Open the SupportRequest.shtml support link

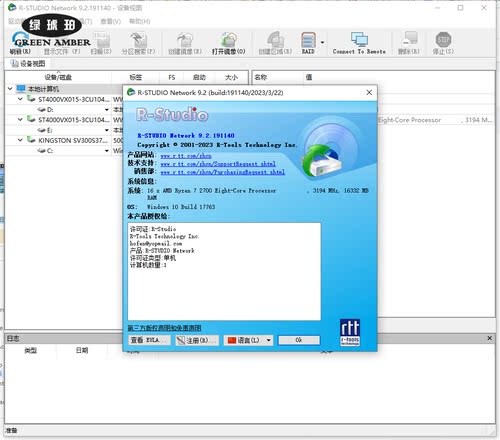pos(218,164)
